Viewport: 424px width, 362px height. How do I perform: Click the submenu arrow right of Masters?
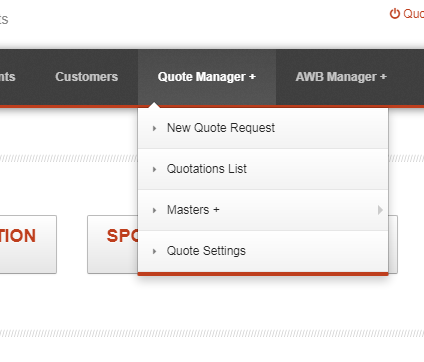click(380, 210)
